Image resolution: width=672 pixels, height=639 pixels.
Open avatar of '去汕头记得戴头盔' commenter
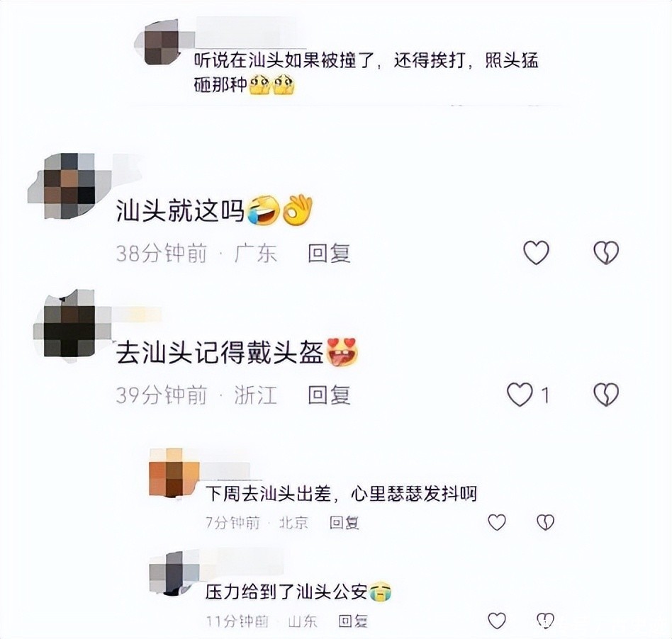coord(69,324)
